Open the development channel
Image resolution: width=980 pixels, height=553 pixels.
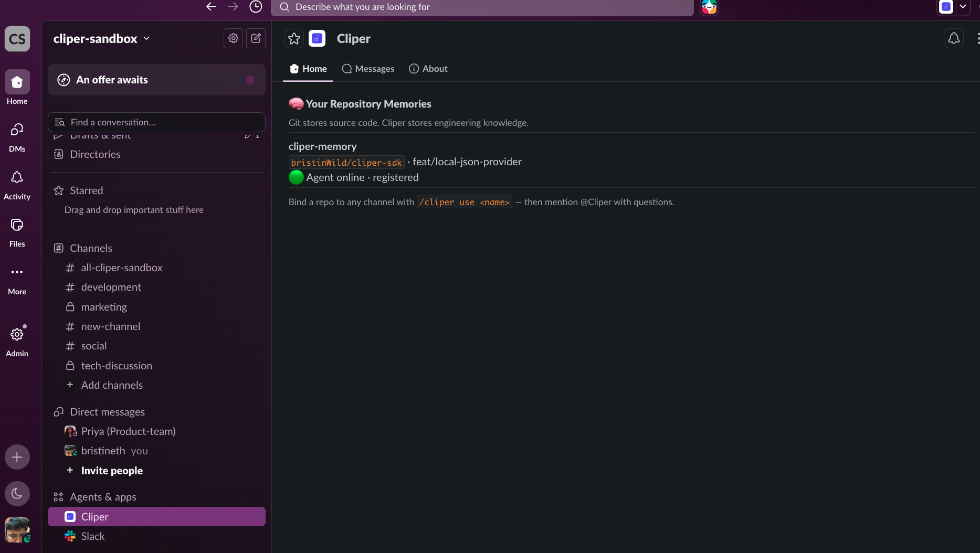point(156,287)
